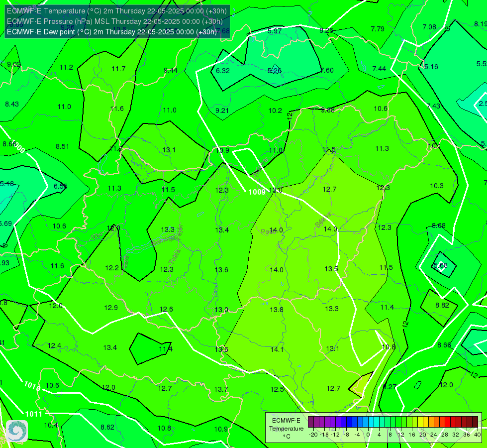Click the legend tick label '40'

[478, 435]
